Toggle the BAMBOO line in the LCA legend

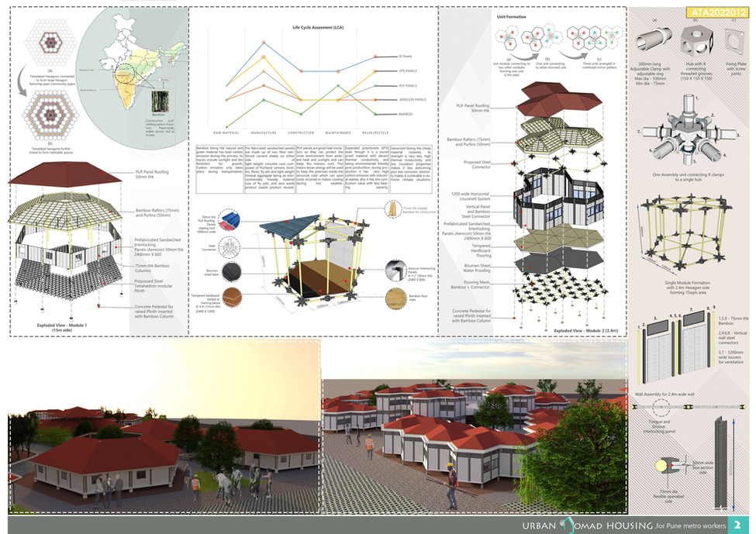point(406,114)
